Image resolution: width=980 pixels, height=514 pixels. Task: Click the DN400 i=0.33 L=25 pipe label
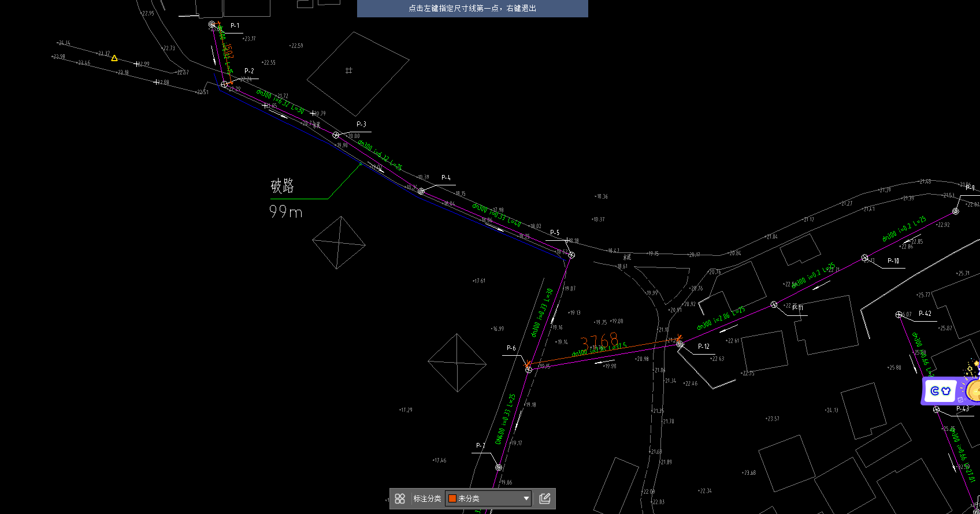506,419
